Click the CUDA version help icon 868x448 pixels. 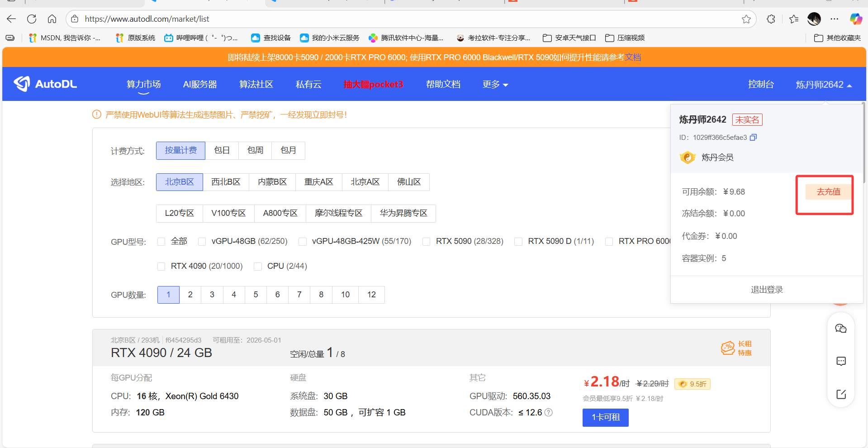click(x=549, y=413)
